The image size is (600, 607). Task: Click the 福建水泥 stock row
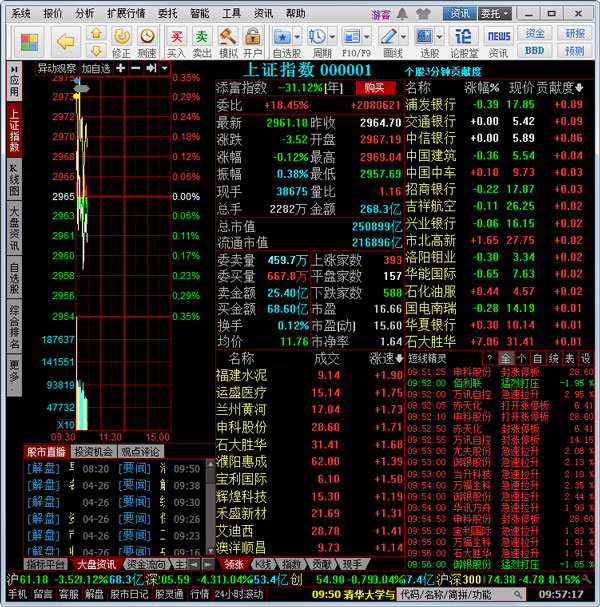309,375
